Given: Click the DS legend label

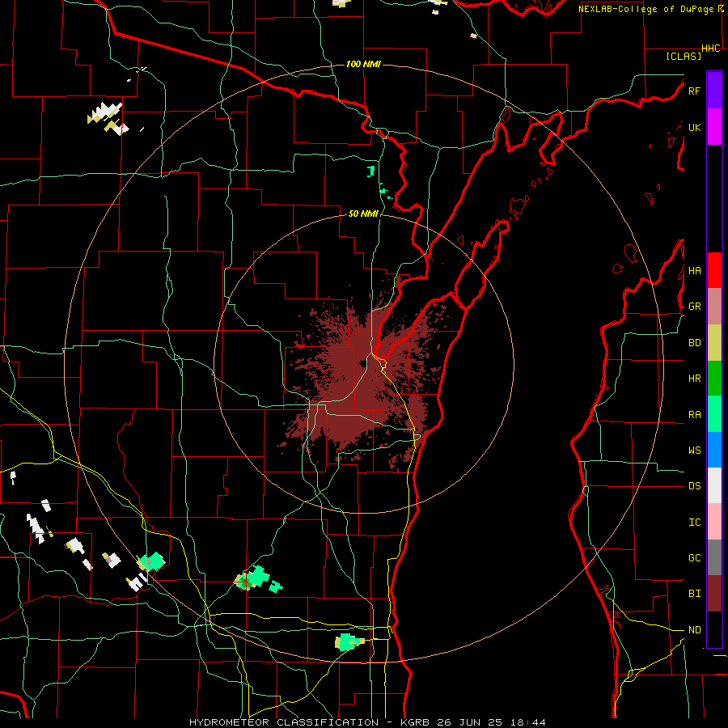Looking at the screenshot, I should pyautogui.click(x=694, y=486).
